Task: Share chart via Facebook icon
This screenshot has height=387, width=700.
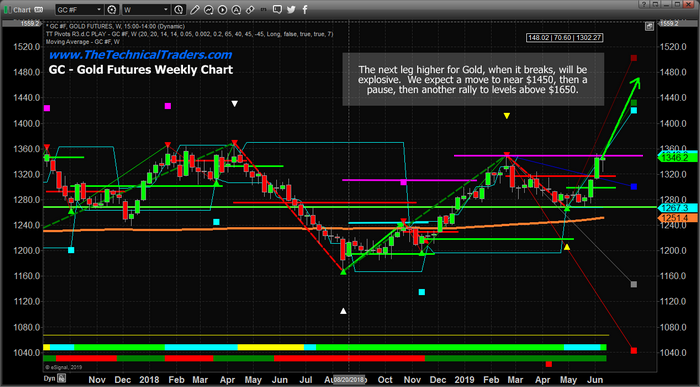Action: 305,9
